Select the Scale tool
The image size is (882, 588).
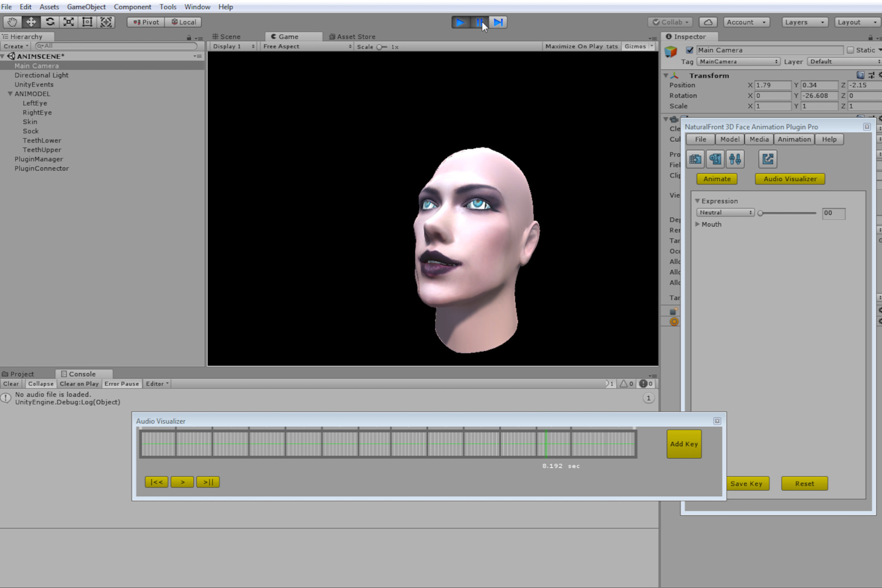(x=68, y=22)
